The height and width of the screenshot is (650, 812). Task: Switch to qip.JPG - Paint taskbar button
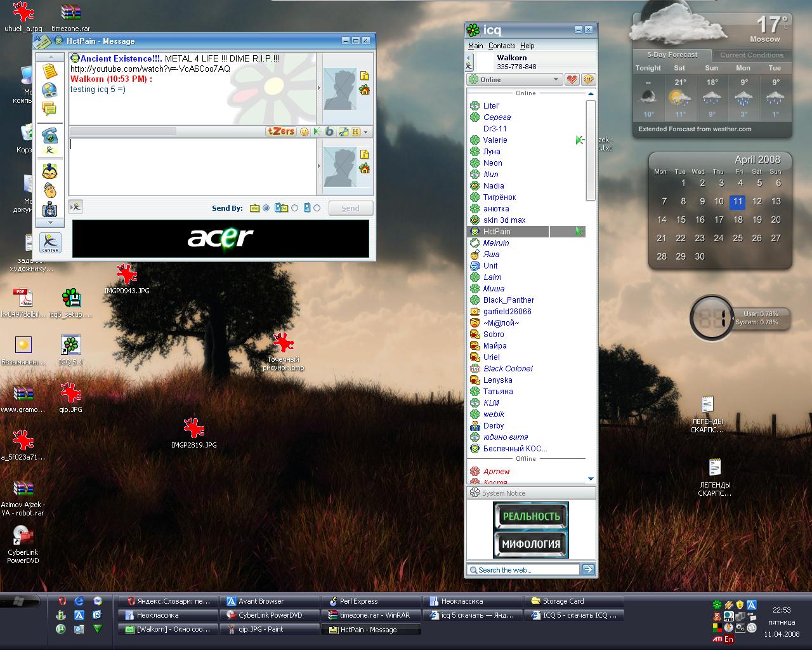point(269,629)
